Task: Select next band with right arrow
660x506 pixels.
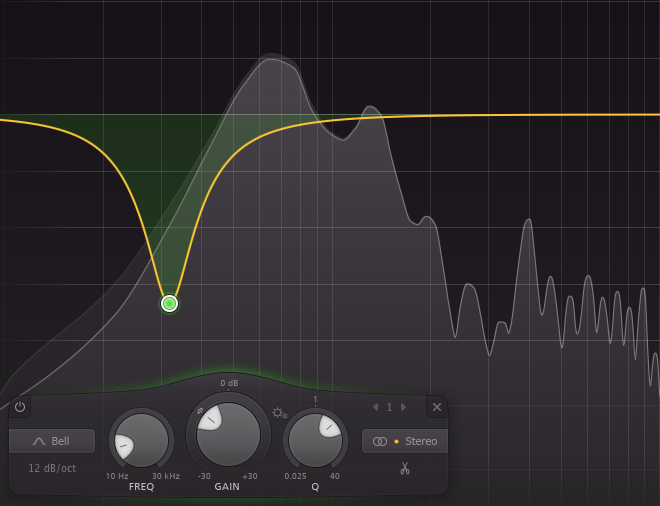Action: [x=403, y=407]
